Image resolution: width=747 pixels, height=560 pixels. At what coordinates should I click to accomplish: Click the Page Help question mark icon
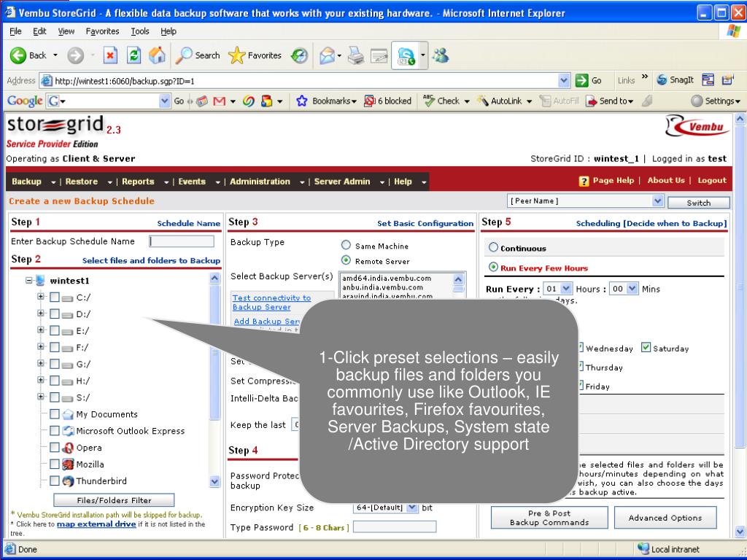click(x=584, y=181)
